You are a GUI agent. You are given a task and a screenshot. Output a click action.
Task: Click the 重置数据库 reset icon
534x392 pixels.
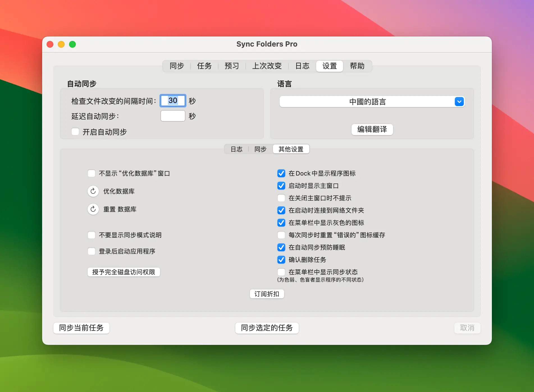tap(93, 209)
